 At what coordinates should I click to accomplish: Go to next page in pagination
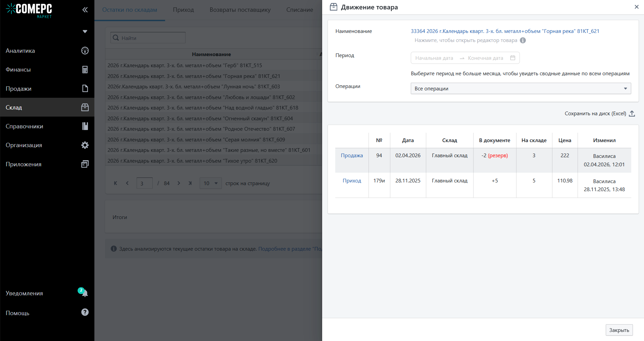(x=179, y=183)
